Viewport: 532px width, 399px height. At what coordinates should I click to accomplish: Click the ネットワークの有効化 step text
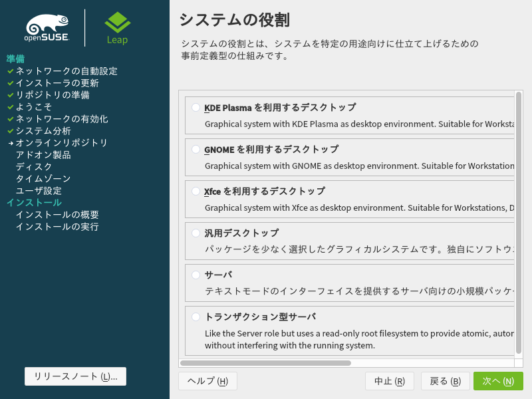[x=62, y=119]
